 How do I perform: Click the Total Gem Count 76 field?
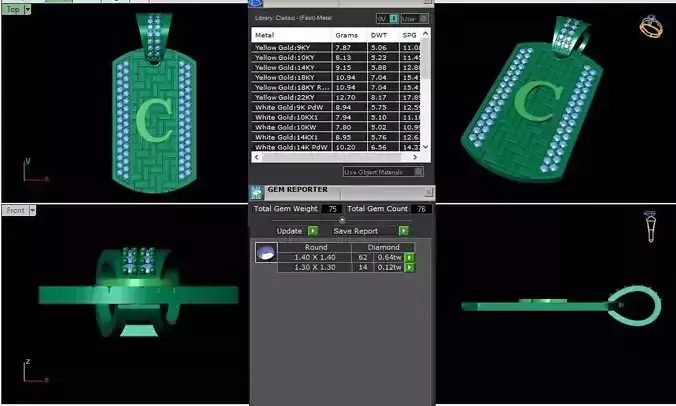click(421, 209)
